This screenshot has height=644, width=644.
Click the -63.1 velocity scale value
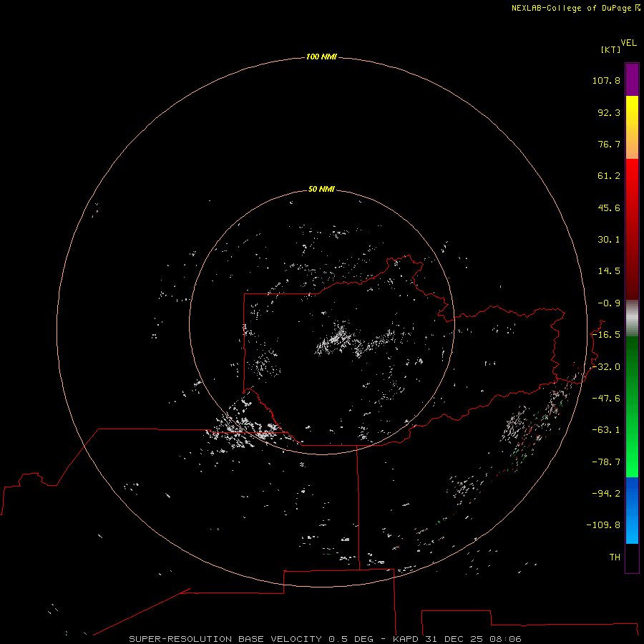point(606,430)
